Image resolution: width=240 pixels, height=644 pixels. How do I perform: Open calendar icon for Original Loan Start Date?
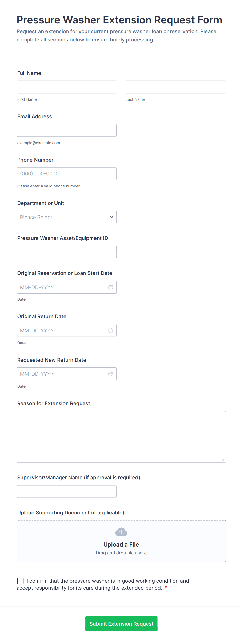[x=110, y=287]
